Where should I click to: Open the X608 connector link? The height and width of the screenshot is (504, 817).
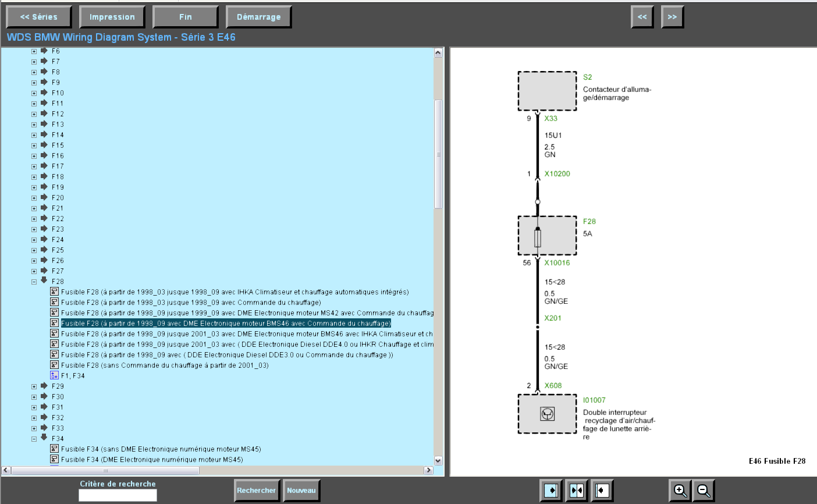[x=553, y=385]
